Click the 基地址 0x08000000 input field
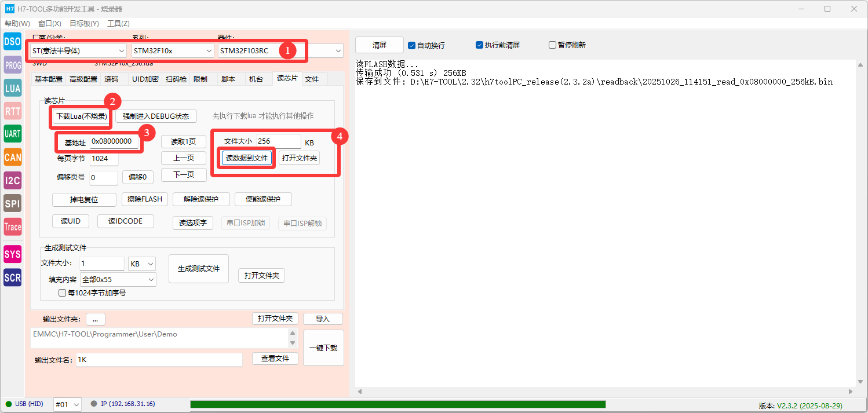Viewport: 868px width, 413px height. click(114, 142)
